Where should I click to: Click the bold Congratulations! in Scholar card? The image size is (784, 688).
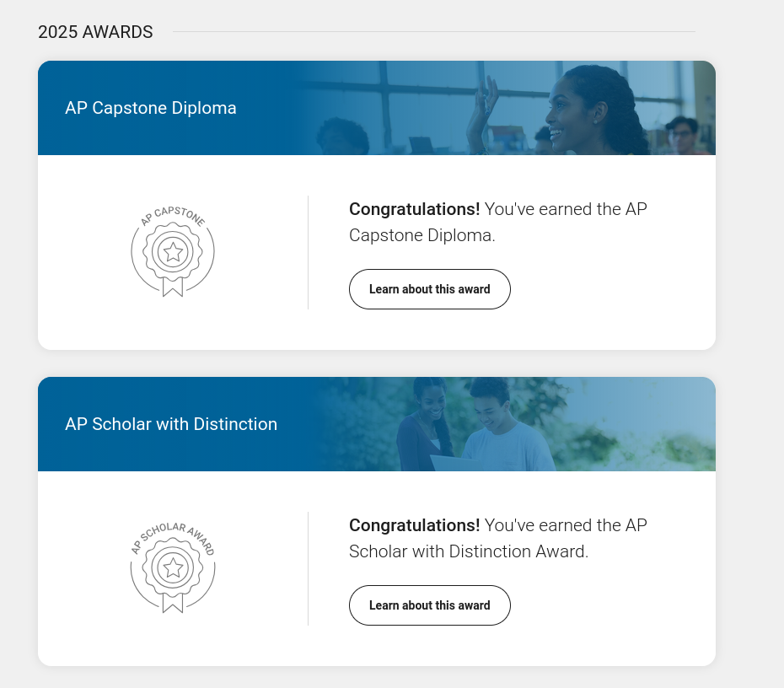(415, 525)
